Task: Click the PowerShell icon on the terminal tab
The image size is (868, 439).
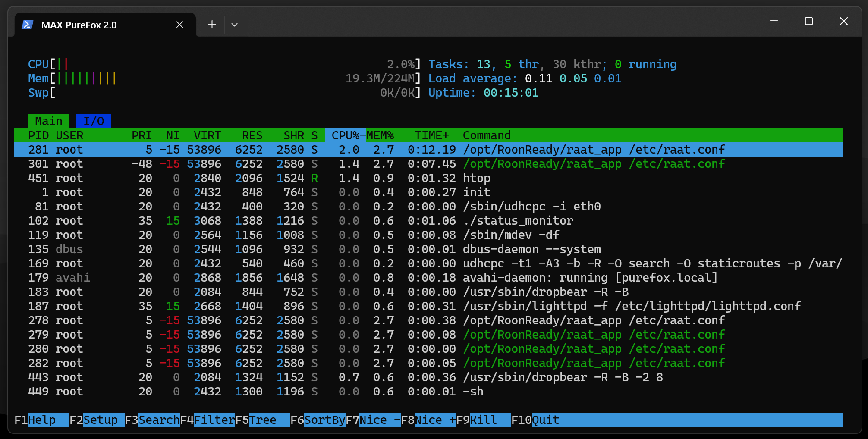Action: pyautogui.click(x=28, y=25)
